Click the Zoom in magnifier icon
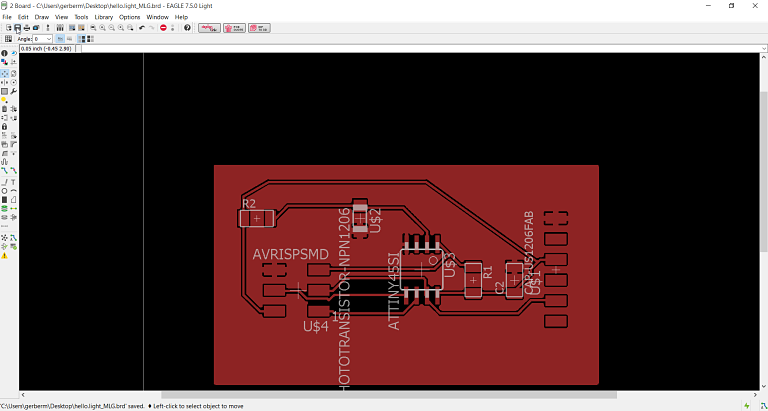 click(x=102, y=28)
